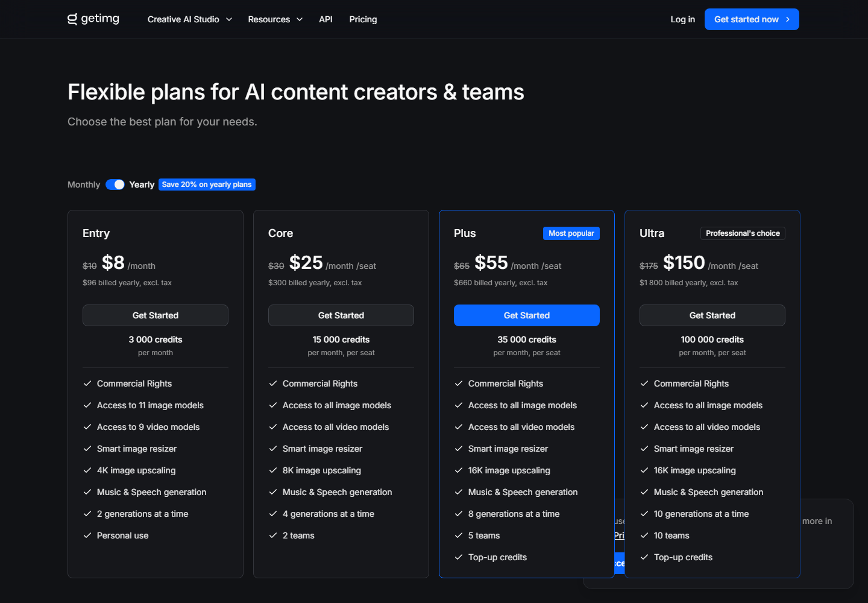This screenshot has width=868, height=603.
Task: Click checkmark beside 4 generations at a time
Action: click(x=273, y=514)
